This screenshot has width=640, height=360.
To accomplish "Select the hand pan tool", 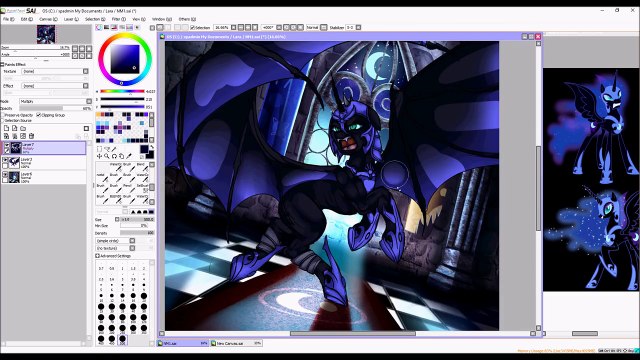I will coord(121,156).
